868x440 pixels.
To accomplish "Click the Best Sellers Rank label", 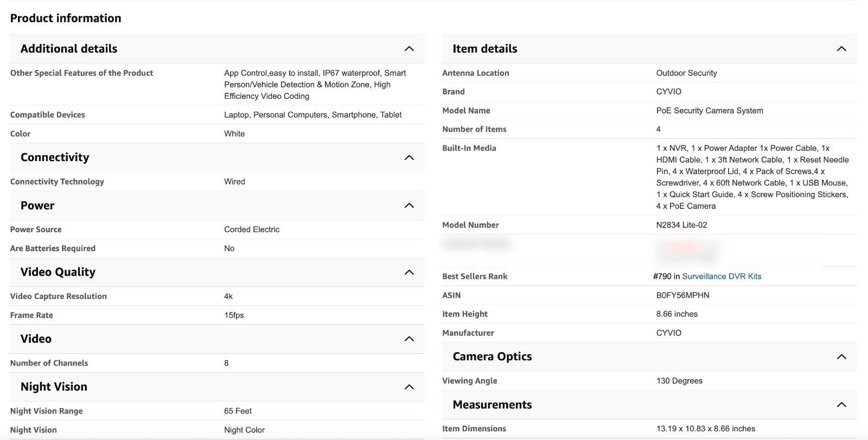I will click(x=475, y=276).
